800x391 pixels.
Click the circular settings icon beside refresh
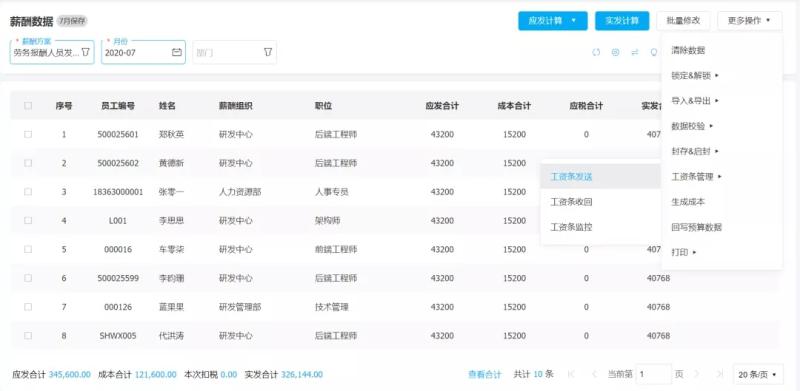click(x=615, y=52)
